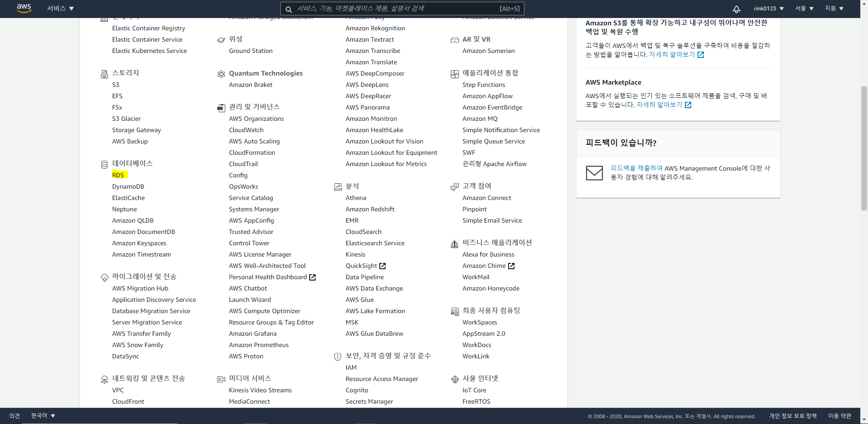The height and width of the screenshot is (424, 868).
Task: Click the Internet of Things category icon
Action: [455, 379]
